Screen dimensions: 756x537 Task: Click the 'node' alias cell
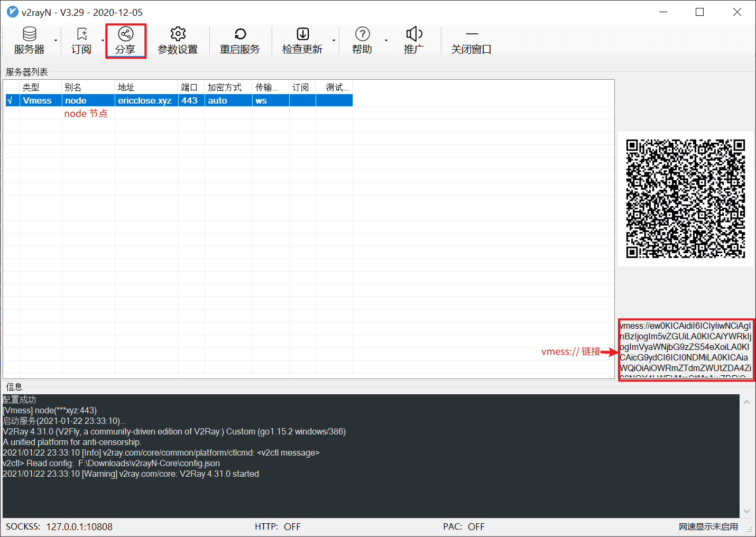point(88,100)
